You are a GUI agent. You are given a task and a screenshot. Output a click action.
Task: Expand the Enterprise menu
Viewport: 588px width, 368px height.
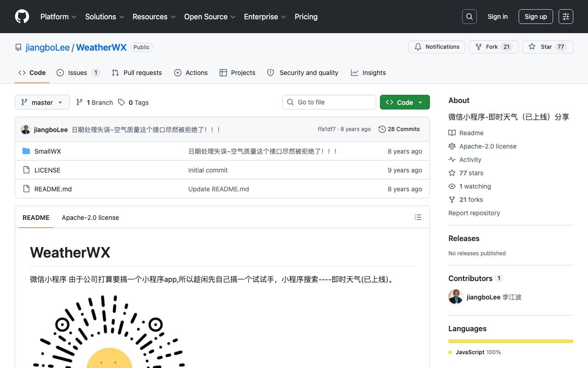(x=265, y=17)
